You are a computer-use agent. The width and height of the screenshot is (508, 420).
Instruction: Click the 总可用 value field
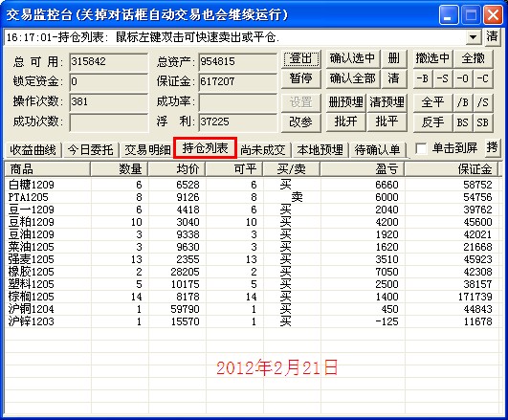pos(108,62)
